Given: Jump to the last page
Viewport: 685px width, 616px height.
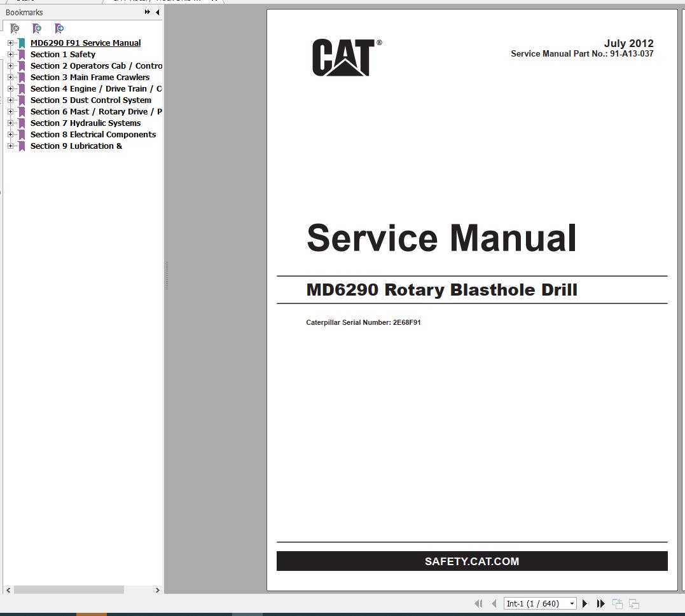Looking at the screenshot, I should click(600, 603).
